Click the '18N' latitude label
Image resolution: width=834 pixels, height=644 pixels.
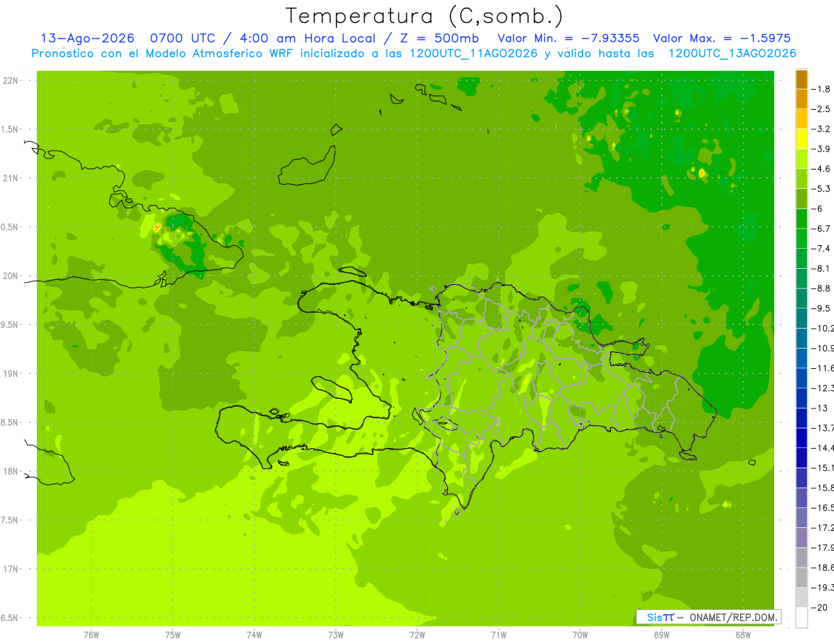pos(10,471)
